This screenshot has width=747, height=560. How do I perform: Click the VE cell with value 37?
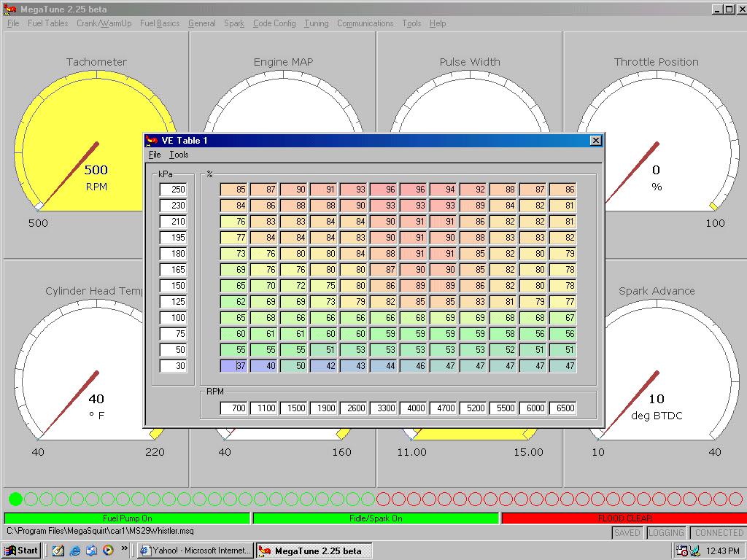pyautogui.click(x=234, y=366)
